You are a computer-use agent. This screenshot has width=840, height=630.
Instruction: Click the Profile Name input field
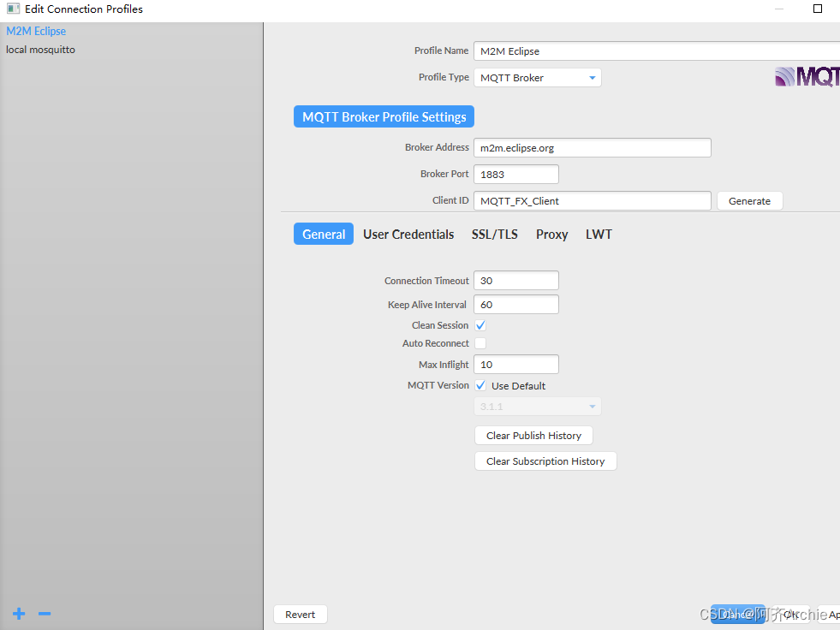657,51
